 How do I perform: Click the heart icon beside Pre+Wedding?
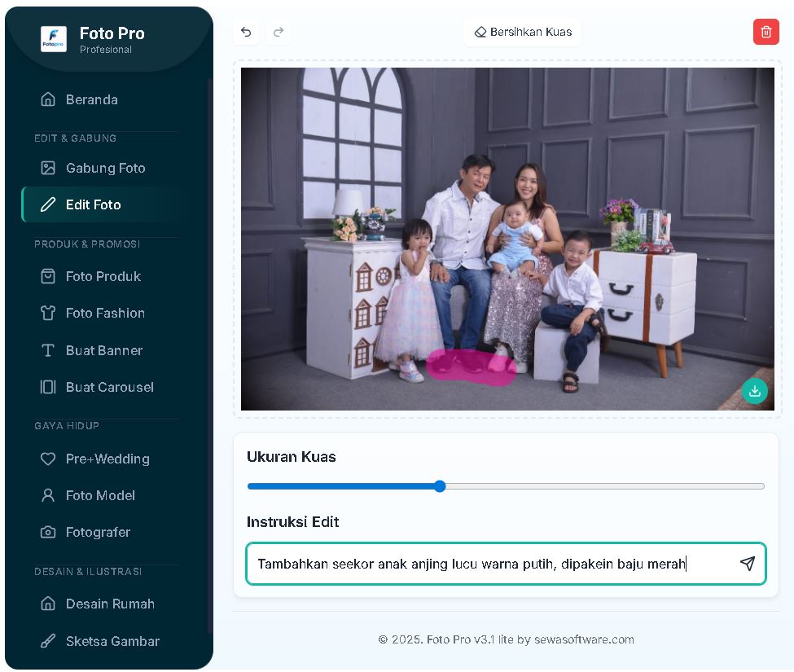coord(48,459)
